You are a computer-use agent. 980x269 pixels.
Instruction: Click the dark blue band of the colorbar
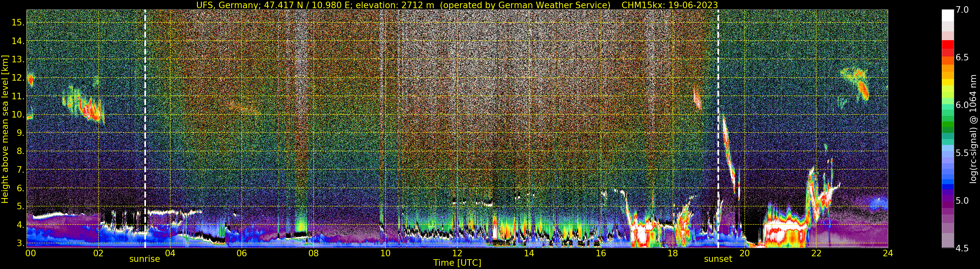(x=948, y=186)
